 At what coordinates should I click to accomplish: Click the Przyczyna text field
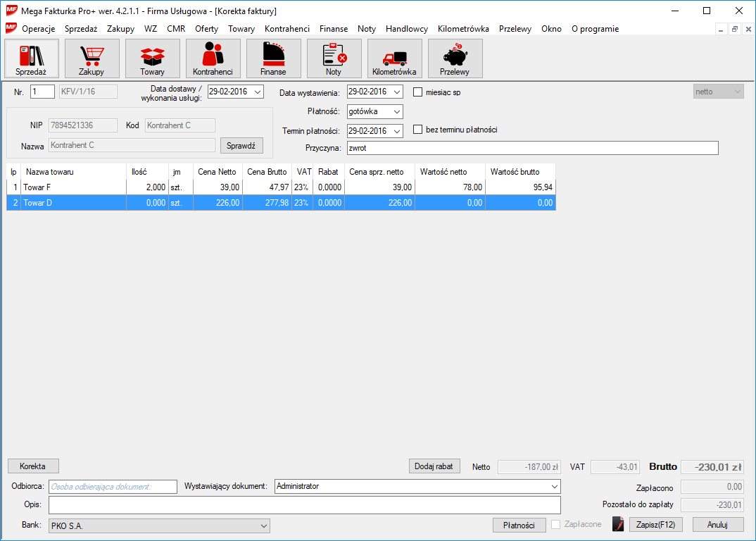[x=531, y=148]
